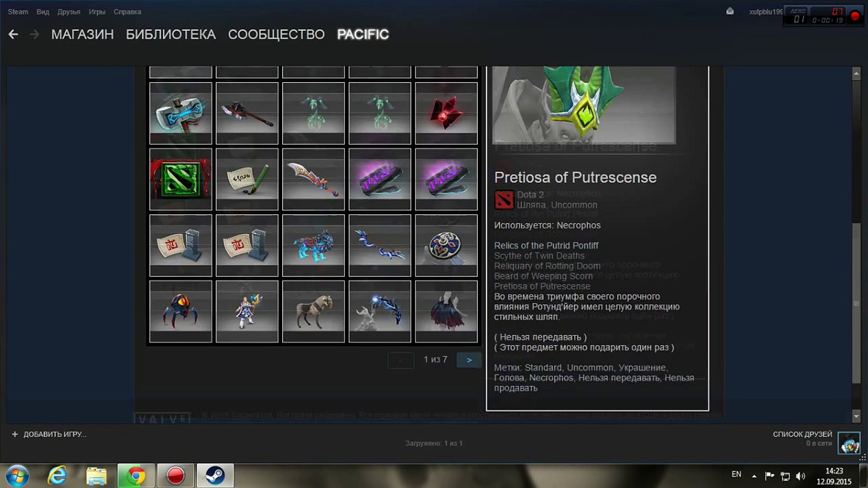
Task: Go to the МАГАЗИН tab
Action: pyautogui.click(x=82, y=34)
